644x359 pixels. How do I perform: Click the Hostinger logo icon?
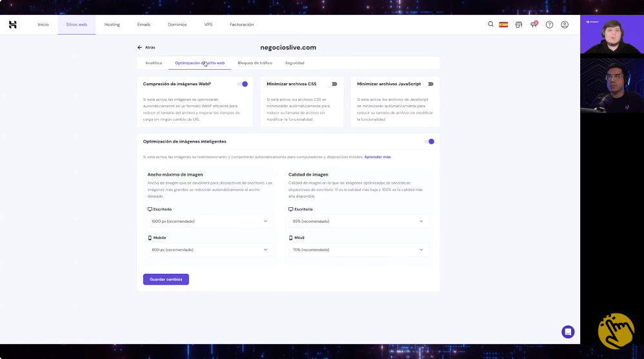tap(13, 25)
